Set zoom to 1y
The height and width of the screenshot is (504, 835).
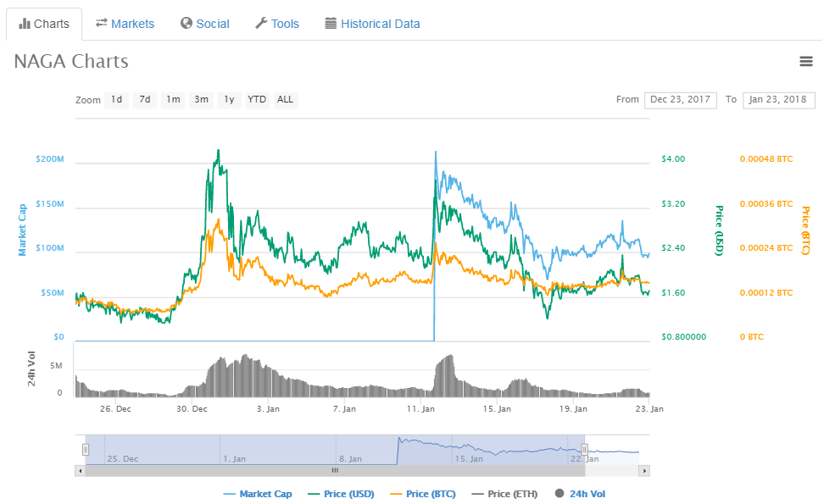coord(229,99)
